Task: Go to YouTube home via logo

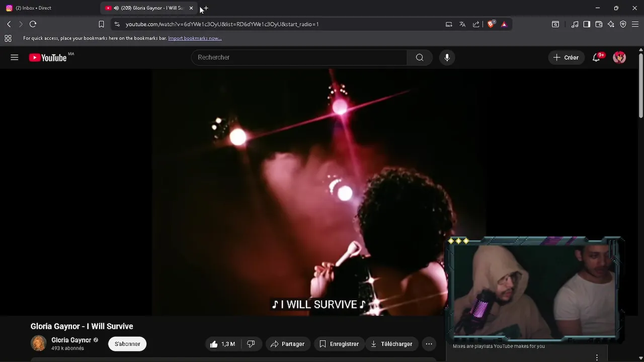Action: pos(48,58)
